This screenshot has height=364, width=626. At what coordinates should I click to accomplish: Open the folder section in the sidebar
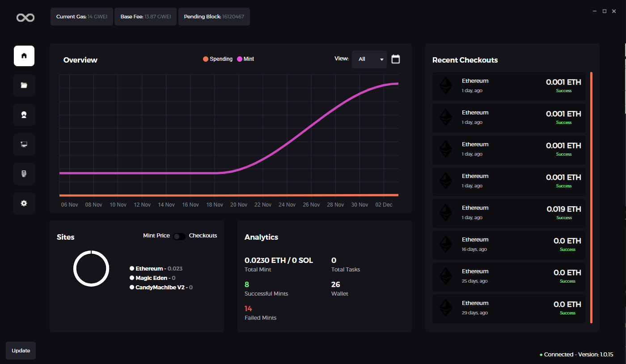click(24, 85)
